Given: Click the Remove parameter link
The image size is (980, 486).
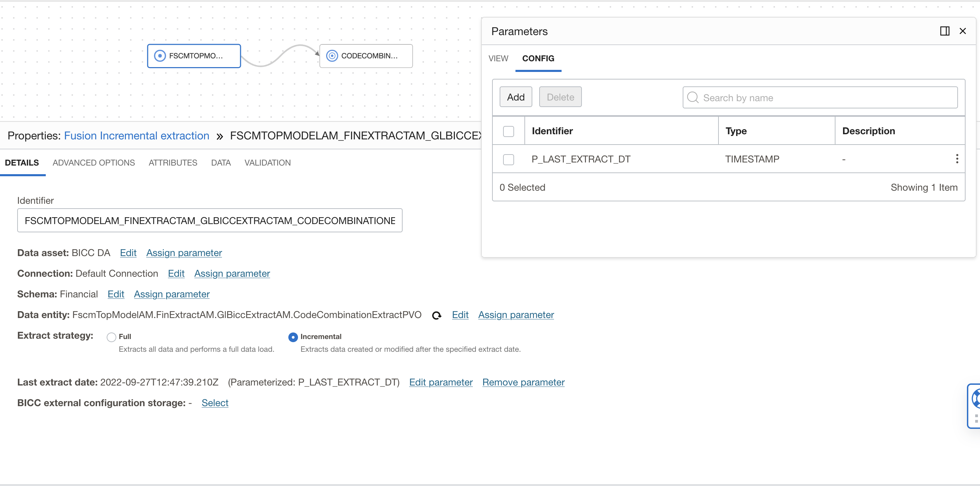Looking at the screenshot, I should click(x=523, y=382).
